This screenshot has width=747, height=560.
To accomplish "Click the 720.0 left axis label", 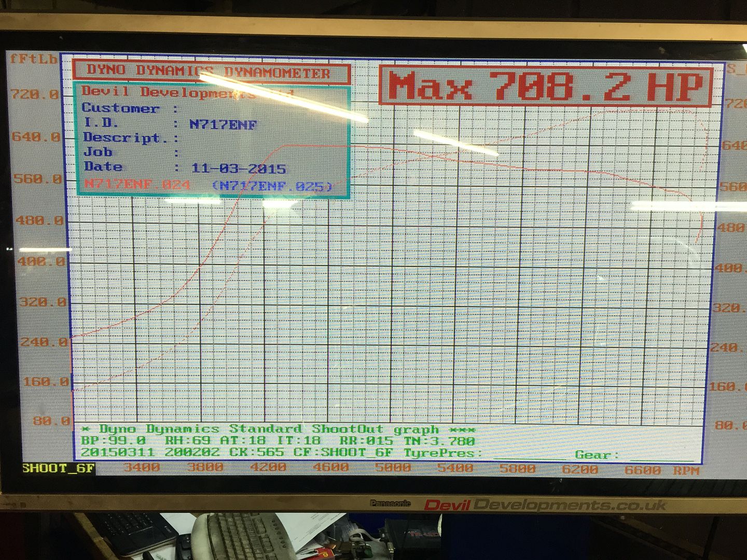I will coord(35,94).
